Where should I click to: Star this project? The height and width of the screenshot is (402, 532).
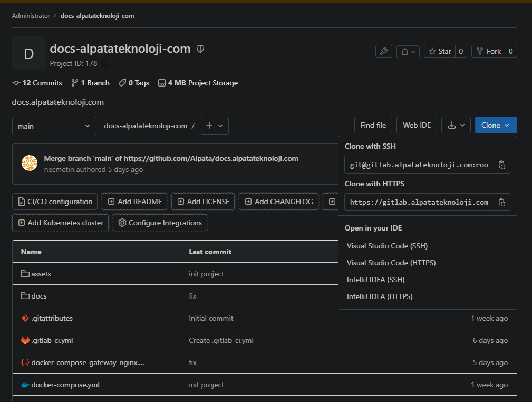pyautogui.click(x=440, y=51)
